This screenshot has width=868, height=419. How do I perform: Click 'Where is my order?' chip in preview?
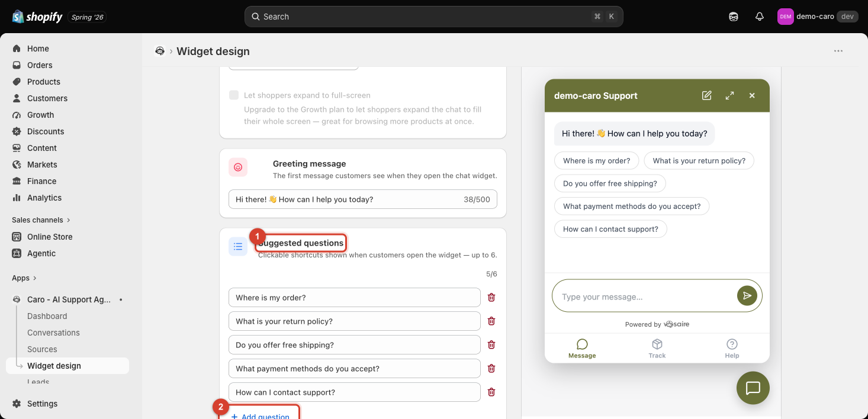coord(597,161)
